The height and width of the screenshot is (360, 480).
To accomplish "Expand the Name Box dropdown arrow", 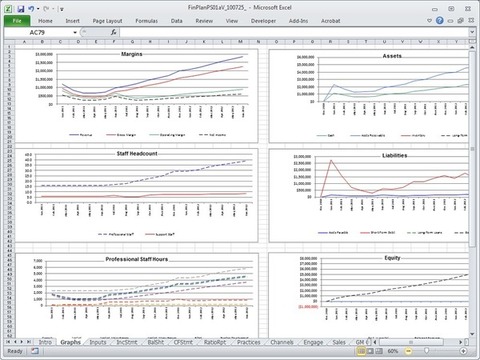I will [75, 32].
